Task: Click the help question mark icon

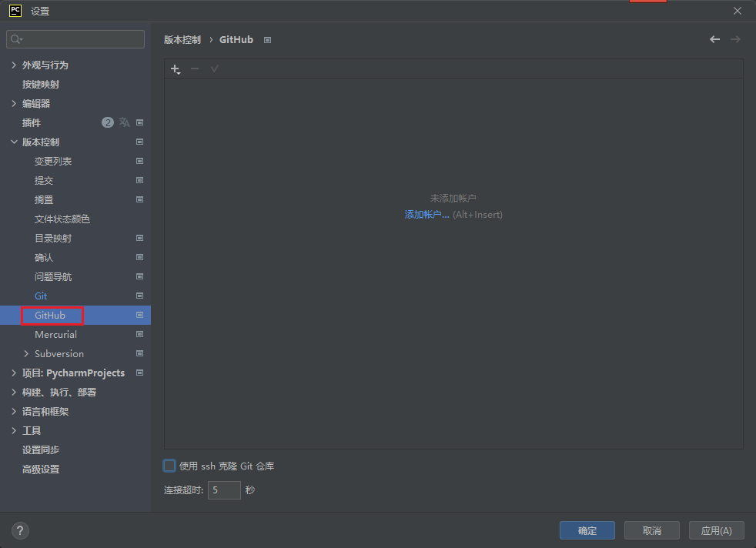Action: tap(20, 530)
